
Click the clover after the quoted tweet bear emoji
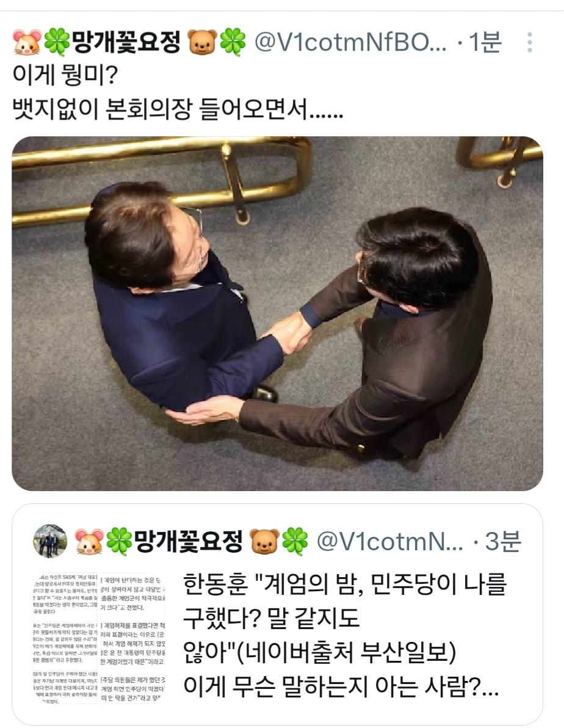pyautogui.click(x=295, y=541)
